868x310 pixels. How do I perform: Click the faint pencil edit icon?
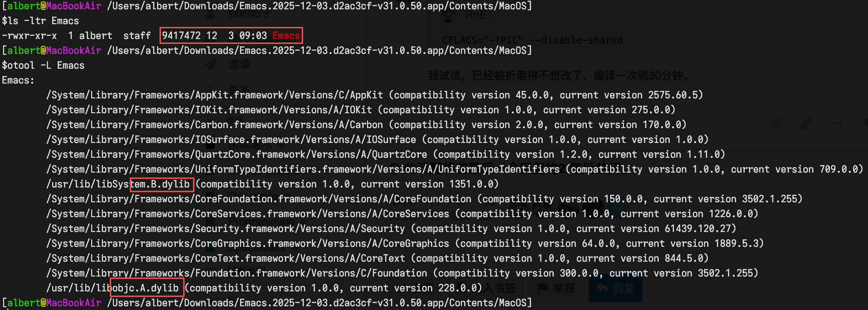click(x=806, y=123)
